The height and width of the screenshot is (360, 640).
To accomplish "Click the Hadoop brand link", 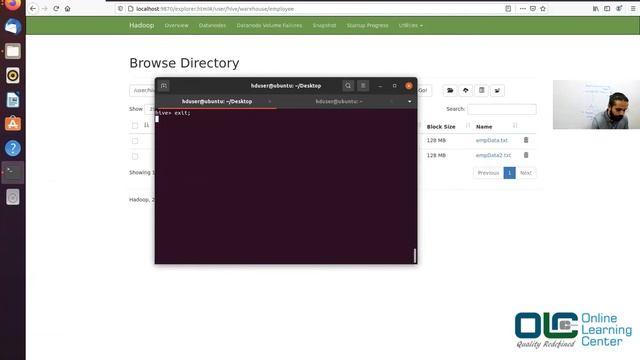I will click(x=142, y=25).
